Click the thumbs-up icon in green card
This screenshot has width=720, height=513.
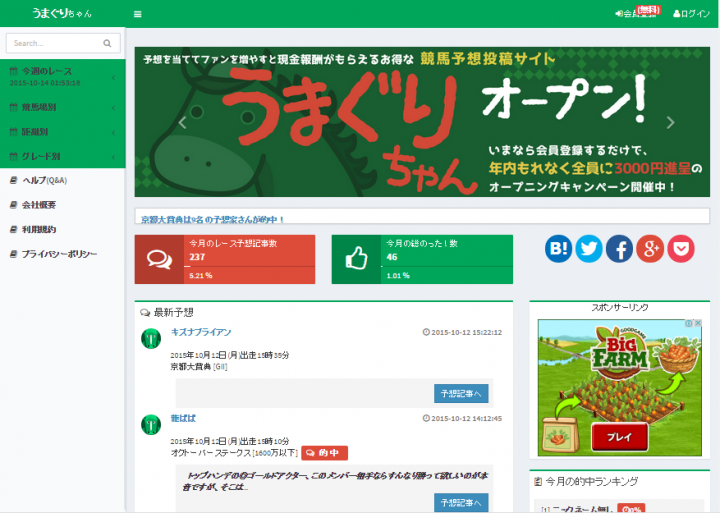[x=356, y=258]
